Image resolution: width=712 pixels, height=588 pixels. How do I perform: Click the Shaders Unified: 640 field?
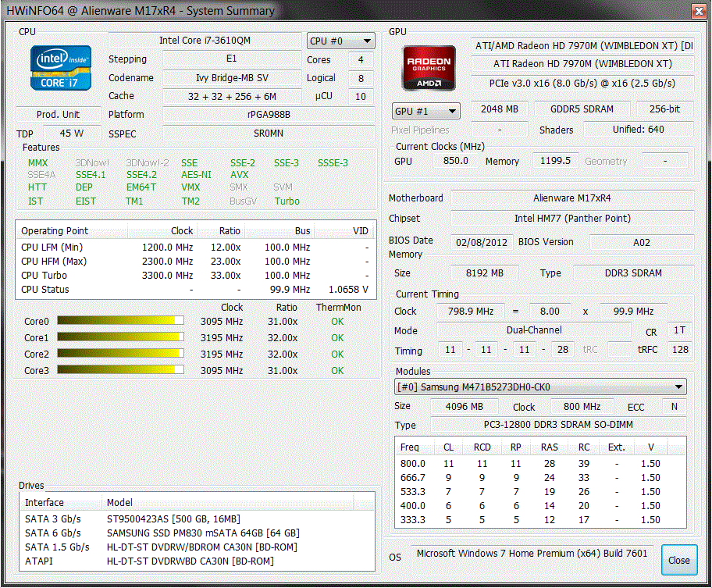click(x=639, y=130)
